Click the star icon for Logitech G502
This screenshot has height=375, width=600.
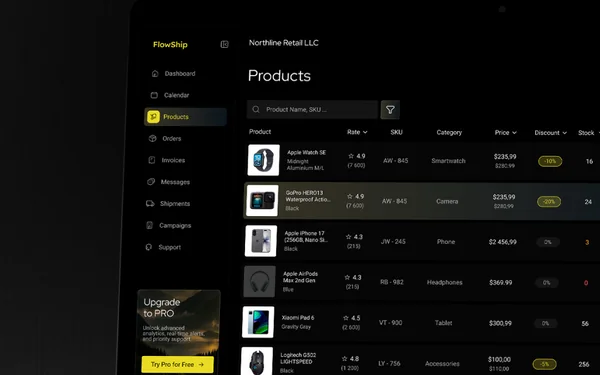(344, 359)
